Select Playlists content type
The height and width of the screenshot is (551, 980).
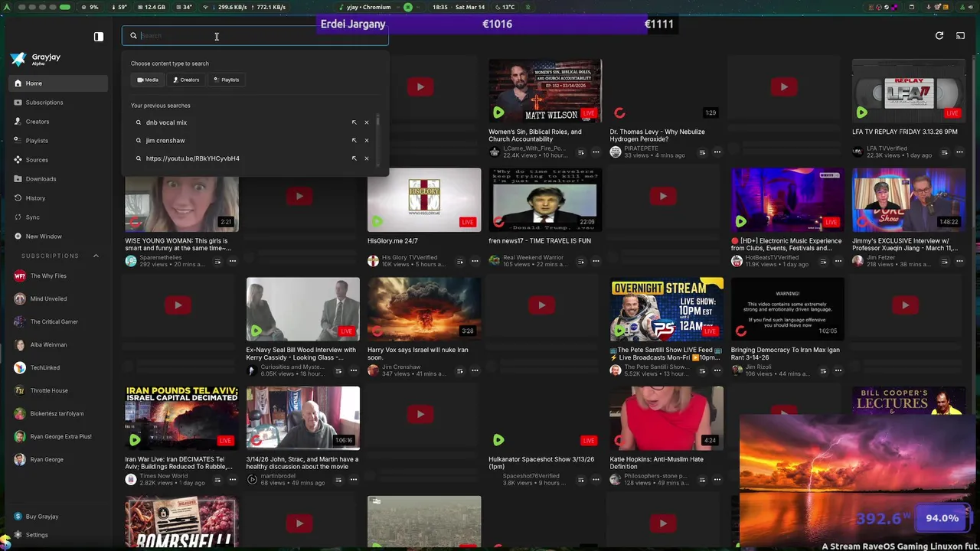(226, 80)
